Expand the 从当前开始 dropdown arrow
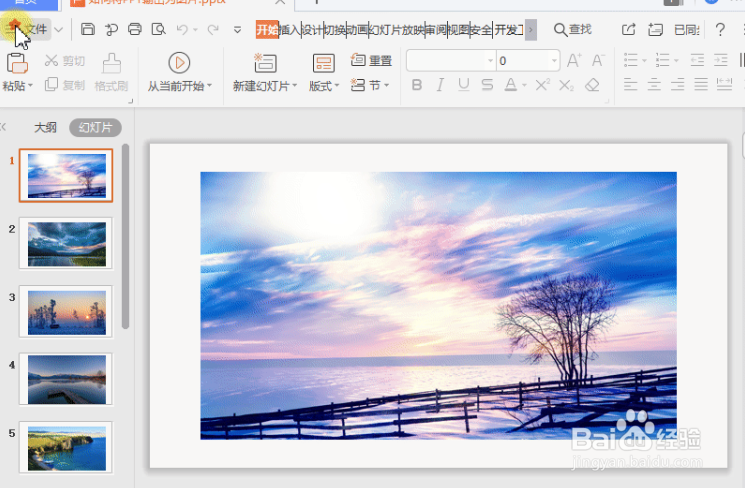The width and height of the screenshot is (745, 488). tap(210, 86)
